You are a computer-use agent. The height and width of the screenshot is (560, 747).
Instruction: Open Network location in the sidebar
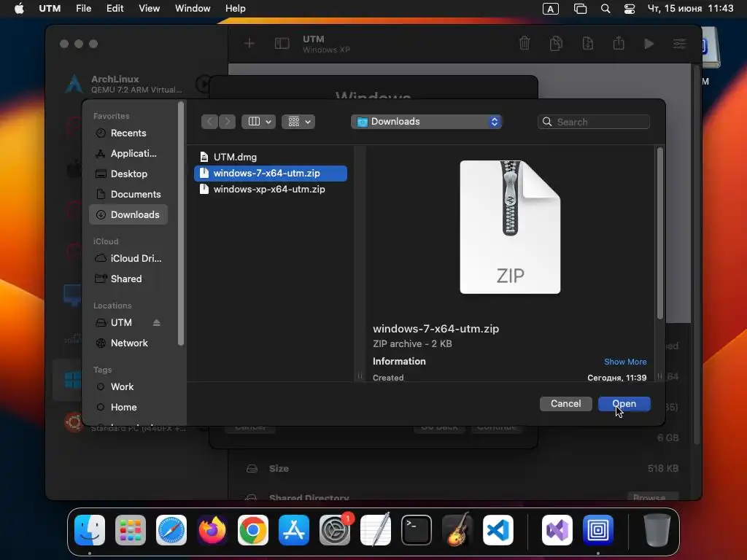click(x=128, y=343)
